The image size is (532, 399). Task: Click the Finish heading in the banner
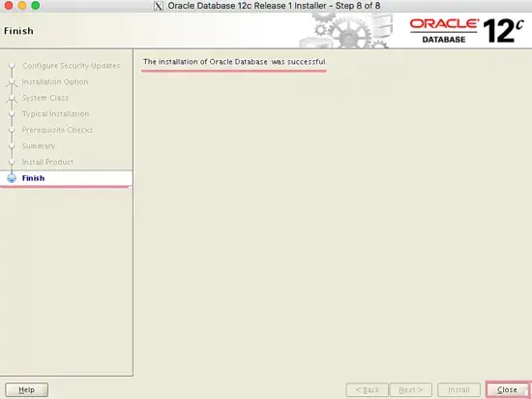pos(18,31)
